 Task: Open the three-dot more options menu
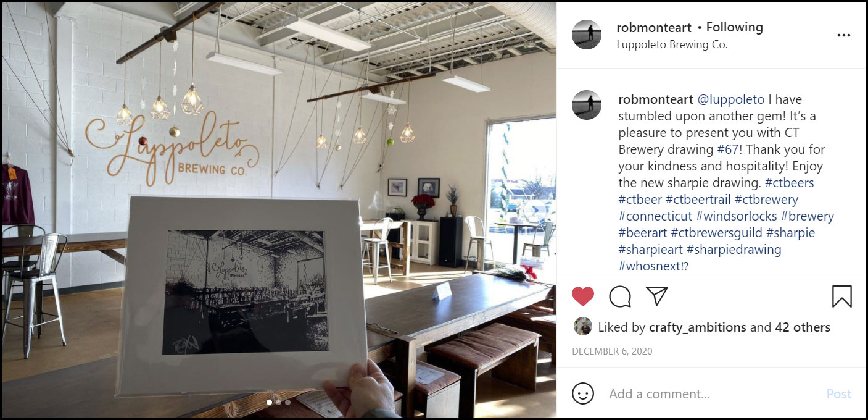(843, 35)
